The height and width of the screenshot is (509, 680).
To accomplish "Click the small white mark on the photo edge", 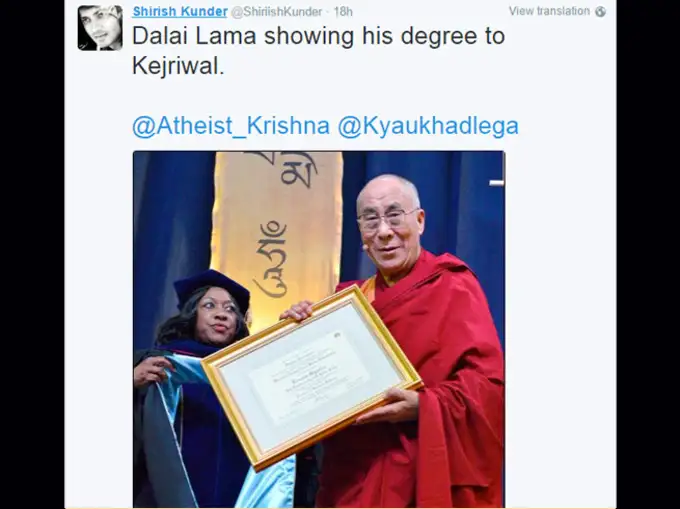I will click(497, 183).
